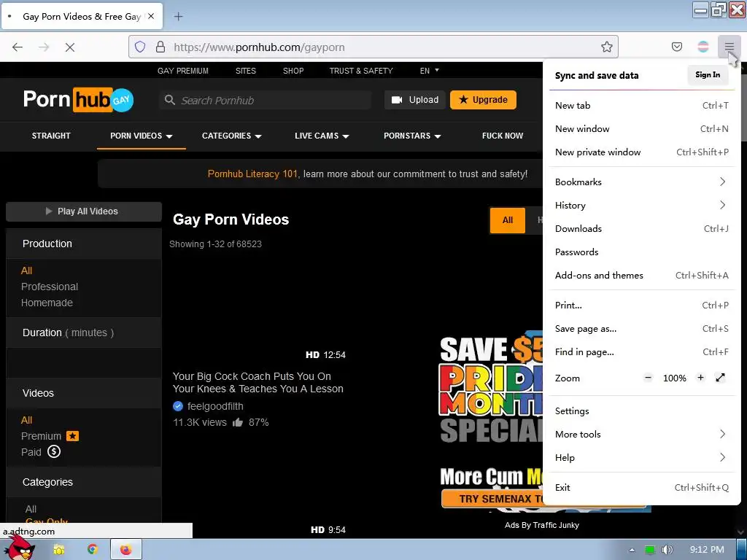Close the current browser tab

point(151,16)
